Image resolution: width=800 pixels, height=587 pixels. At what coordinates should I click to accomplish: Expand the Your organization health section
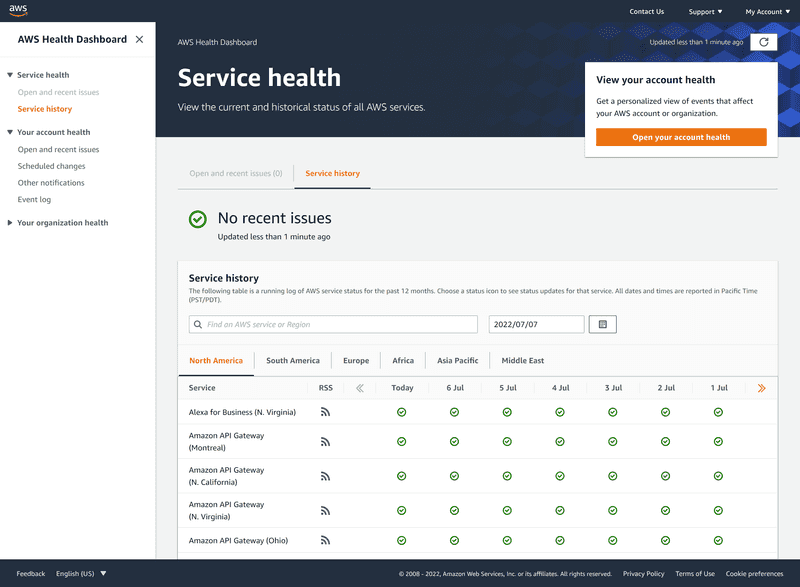pos(10,222)
